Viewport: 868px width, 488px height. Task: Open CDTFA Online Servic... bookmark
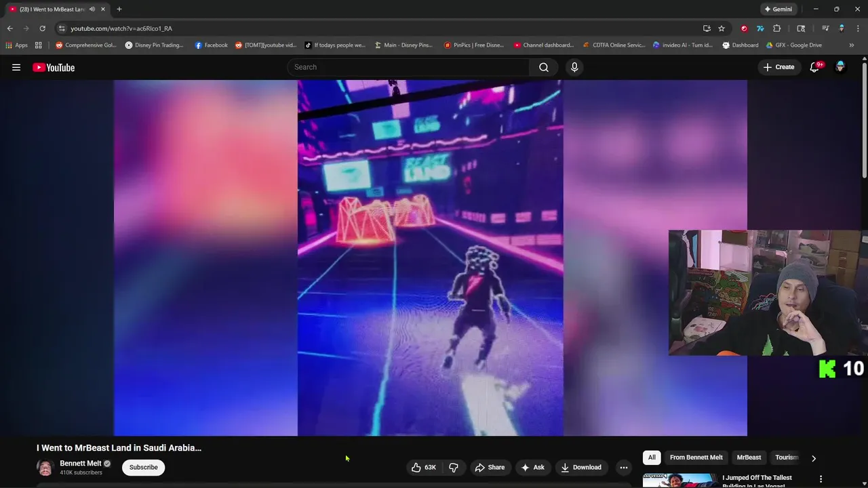[x=614, y=45]
